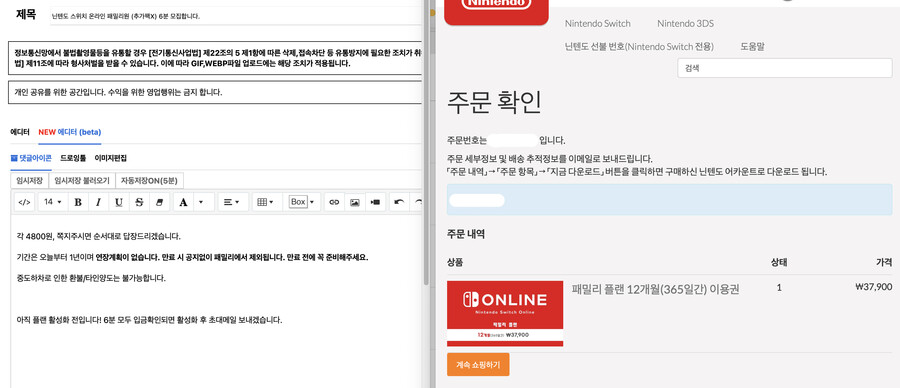Insert a video into post
The width and height of the screenshot is (900, 388).
[375, 202]
